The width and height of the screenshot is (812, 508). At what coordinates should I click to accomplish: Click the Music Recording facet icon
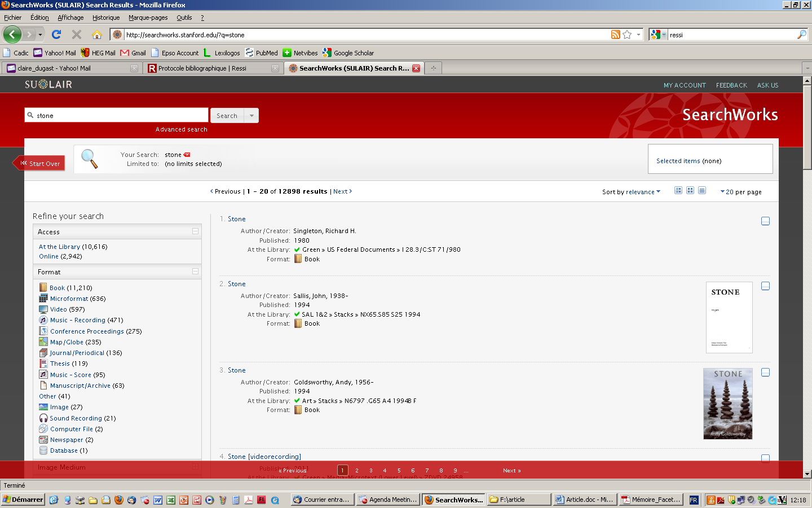(x=43, y=320)
